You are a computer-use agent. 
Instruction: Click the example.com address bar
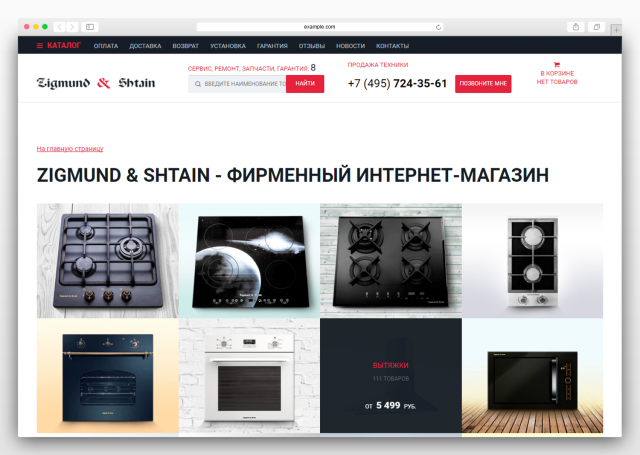[x=320, y=27]
